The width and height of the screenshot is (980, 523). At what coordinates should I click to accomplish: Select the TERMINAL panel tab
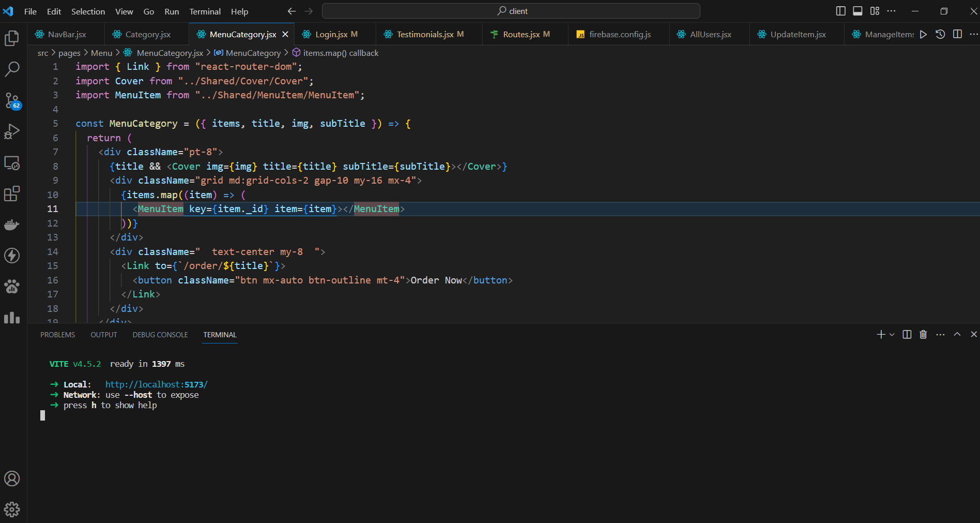pyautogui.click(x=220, y=335)
